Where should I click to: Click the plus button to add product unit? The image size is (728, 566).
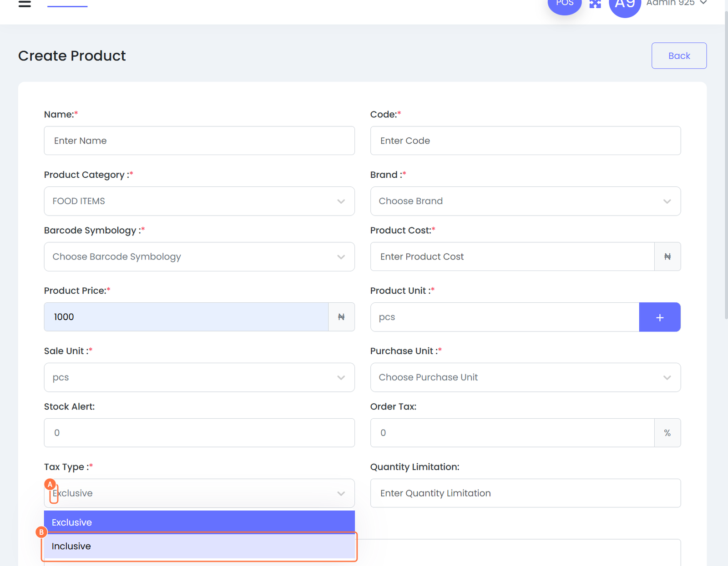coord(659,317)
